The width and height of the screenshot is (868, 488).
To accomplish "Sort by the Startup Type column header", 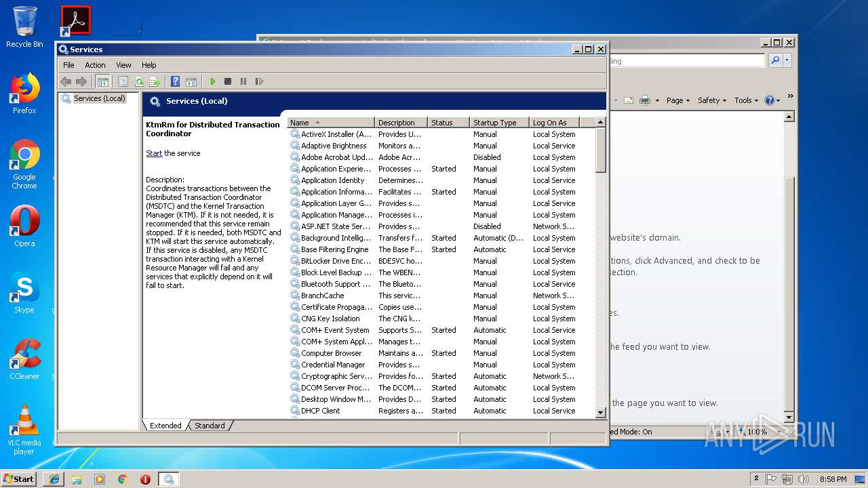I will [x=499, y=123].
